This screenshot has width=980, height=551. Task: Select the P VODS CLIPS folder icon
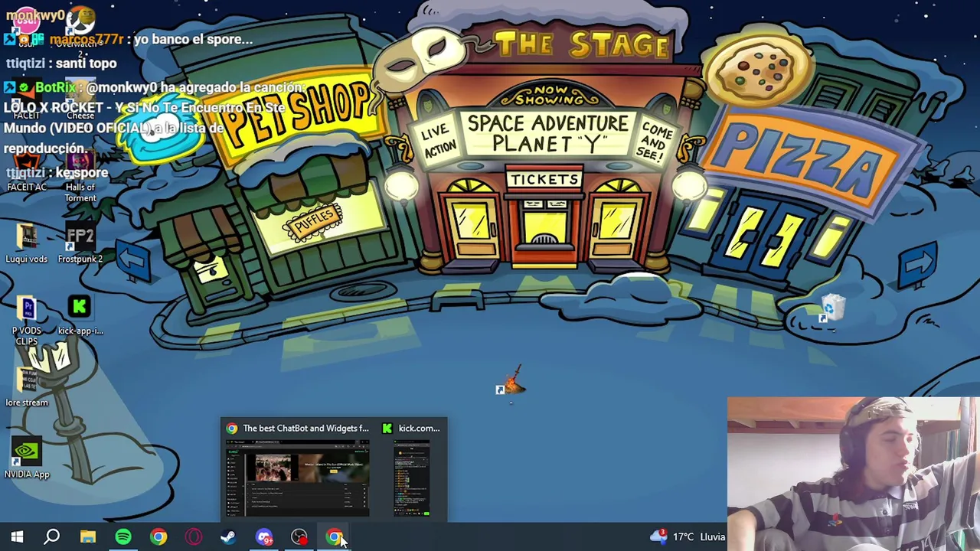(27, 320)
